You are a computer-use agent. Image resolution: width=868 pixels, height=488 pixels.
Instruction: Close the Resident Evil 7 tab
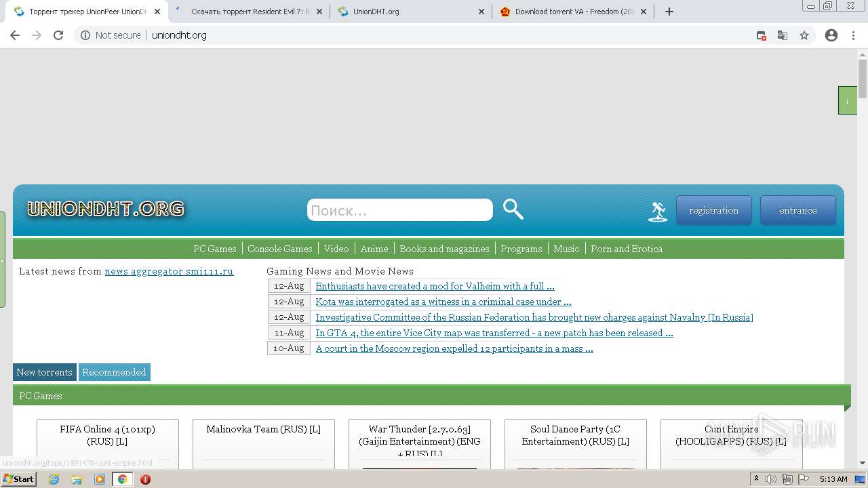(319, 12)
